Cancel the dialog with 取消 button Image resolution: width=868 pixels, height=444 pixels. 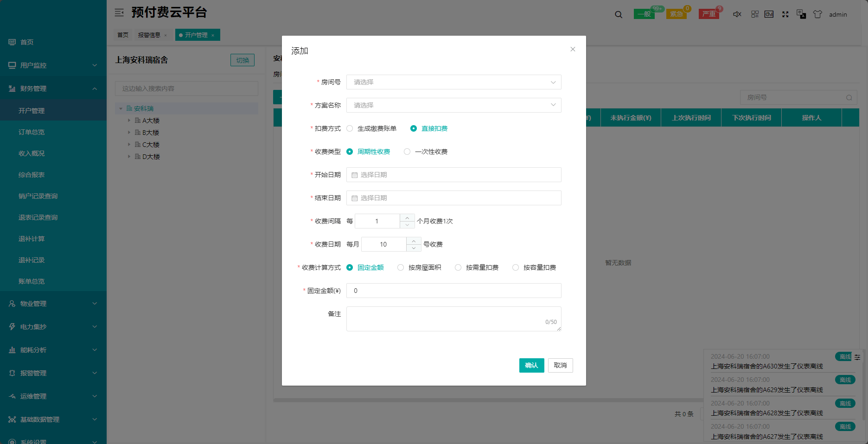click(560, 365)
